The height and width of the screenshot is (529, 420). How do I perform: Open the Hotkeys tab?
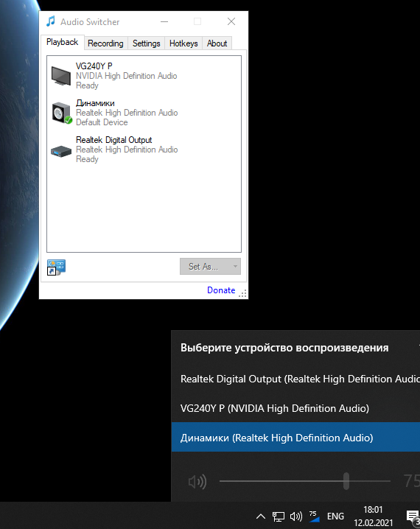[x=183, y=43]
